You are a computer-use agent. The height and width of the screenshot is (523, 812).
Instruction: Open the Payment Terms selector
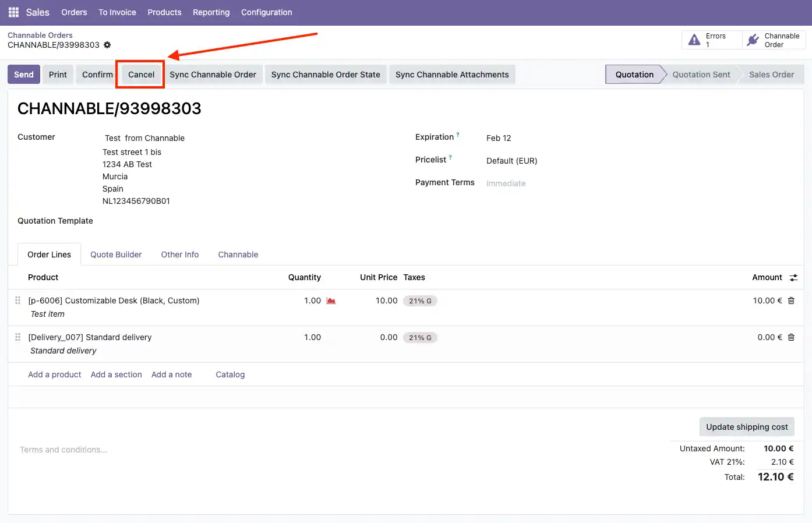tap(506, 183)
